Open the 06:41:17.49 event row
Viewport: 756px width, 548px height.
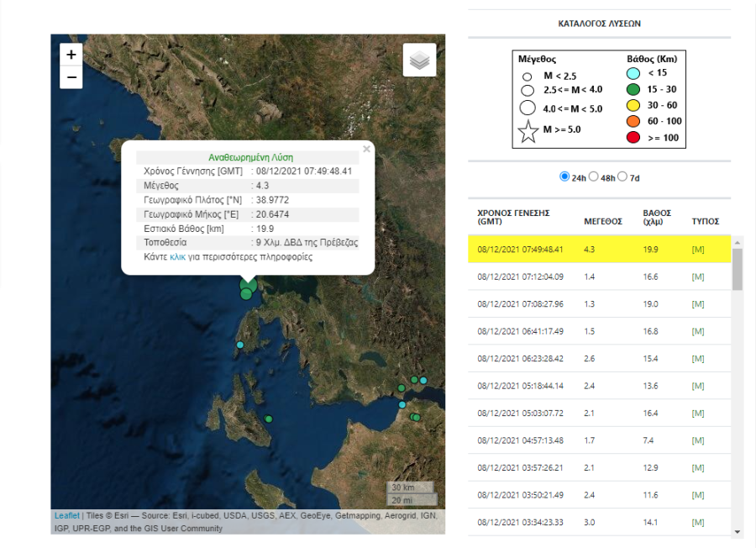point(599,331)
